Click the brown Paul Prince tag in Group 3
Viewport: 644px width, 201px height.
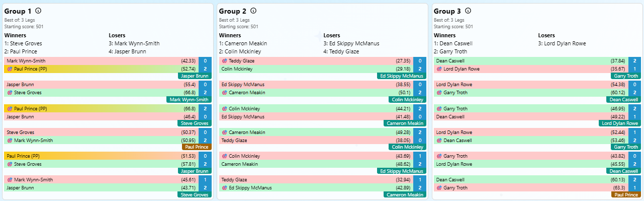pos(626,194)
